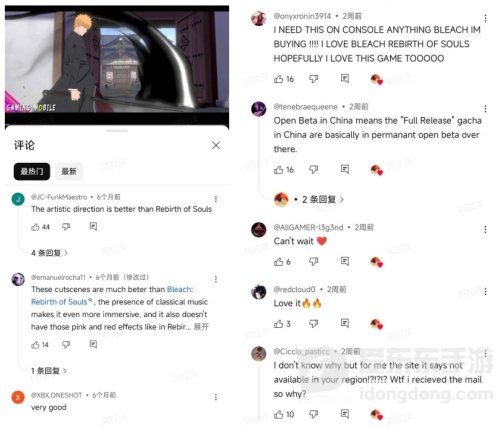Image resolution: width=500 pixels, height=429 pixels.
Task: Dislike the onyxronin3914 comment
Action: (x=313, y=79)
